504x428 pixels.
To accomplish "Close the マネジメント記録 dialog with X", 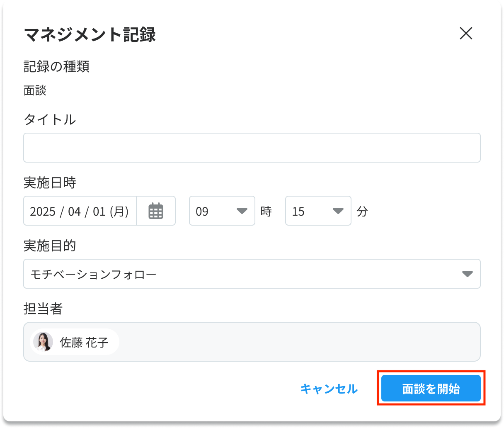I will coord(466,34).
